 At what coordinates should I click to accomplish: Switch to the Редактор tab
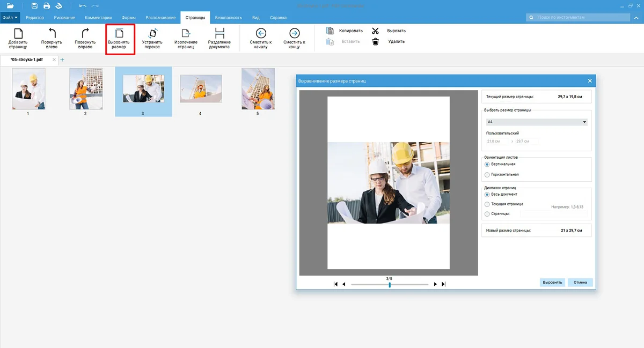pos(35,18)
